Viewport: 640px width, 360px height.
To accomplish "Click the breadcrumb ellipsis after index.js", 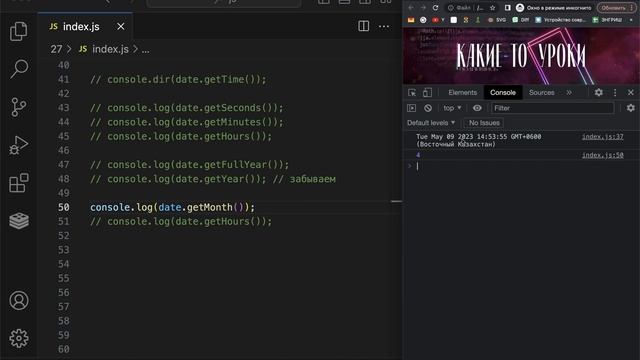I will (145, 50).
